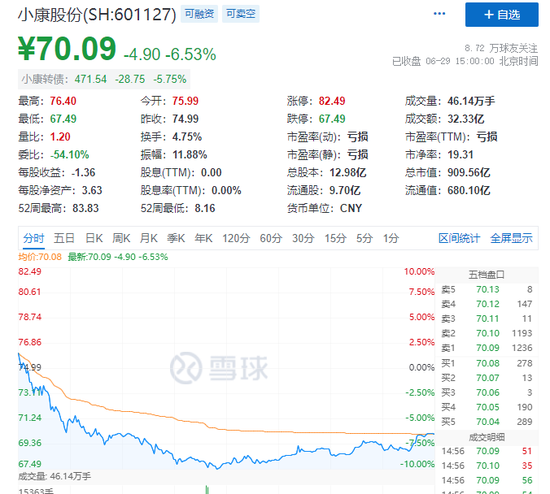Select the 买4 order row at 70.05

click(x=487, y=407)
